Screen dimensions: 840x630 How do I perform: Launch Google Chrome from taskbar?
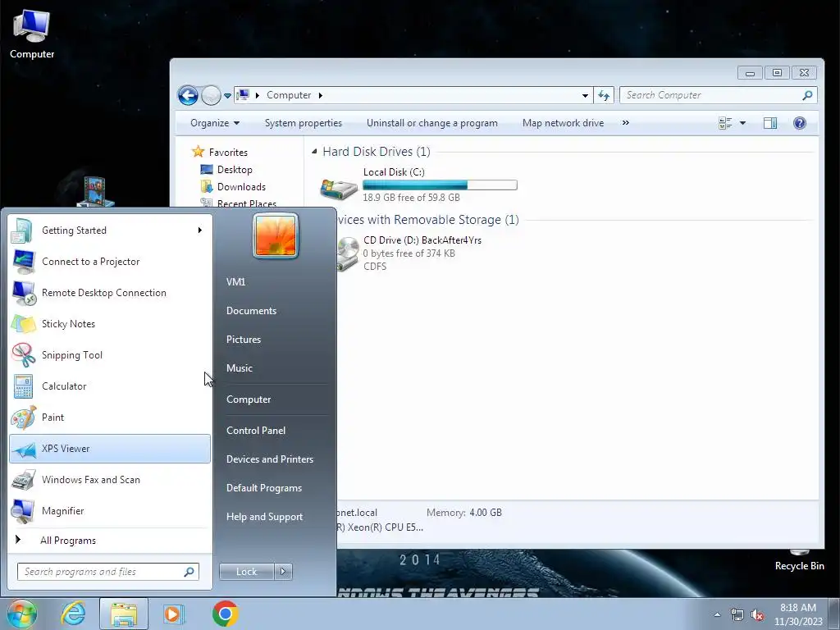click(x=225, y=614)
